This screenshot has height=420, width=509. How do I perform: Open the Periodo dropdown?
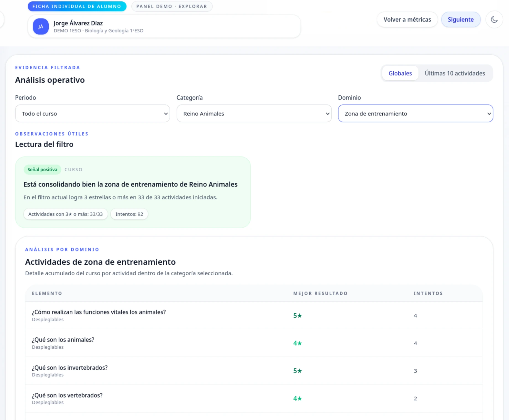[92, 114]
